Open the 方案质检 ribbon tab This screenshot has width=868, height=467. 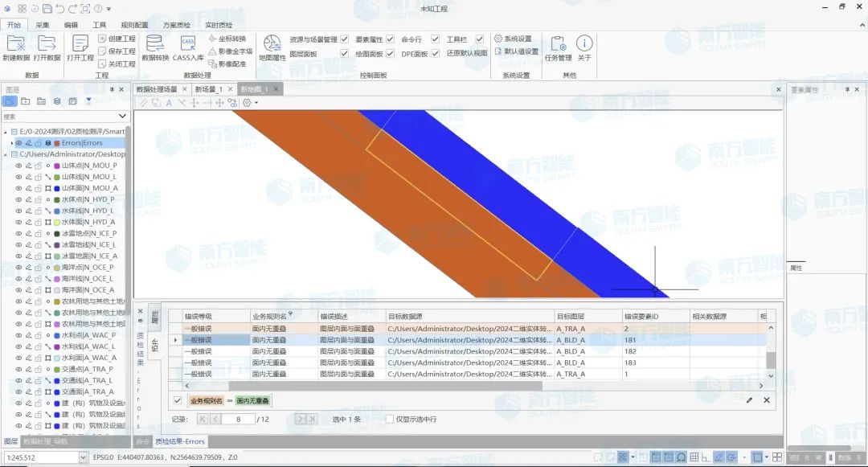(177, 25)
